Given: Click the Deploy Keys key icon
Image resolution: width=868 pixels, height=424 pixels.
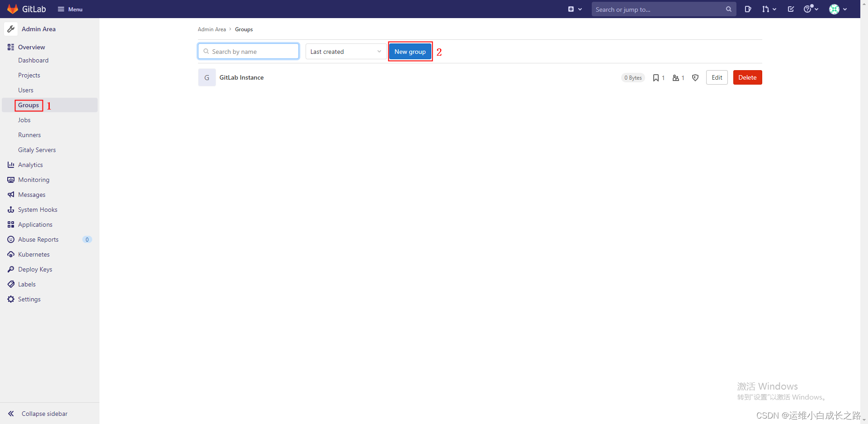Looking at the screenshot, I should point(11,269).
